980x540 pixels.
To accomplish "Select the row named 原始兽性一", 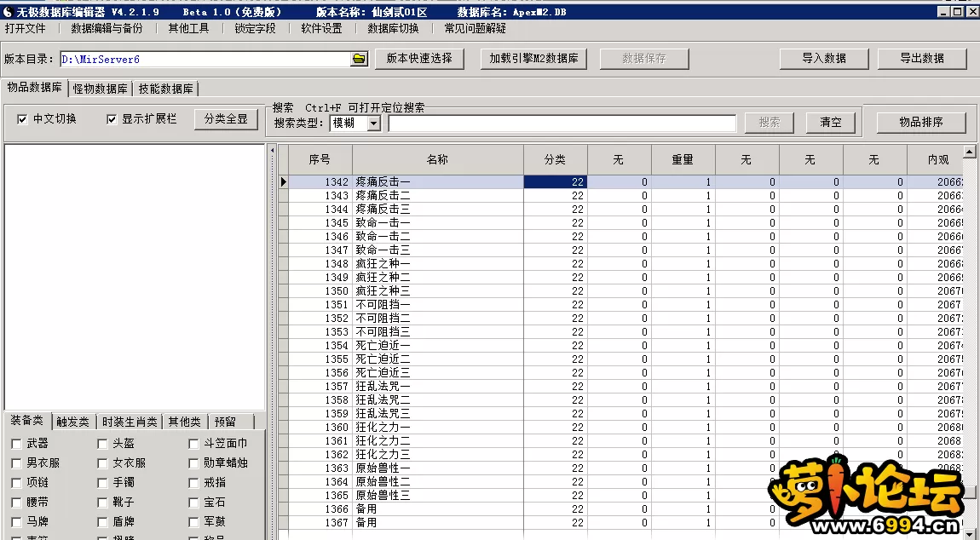I will tap(621, 468).
